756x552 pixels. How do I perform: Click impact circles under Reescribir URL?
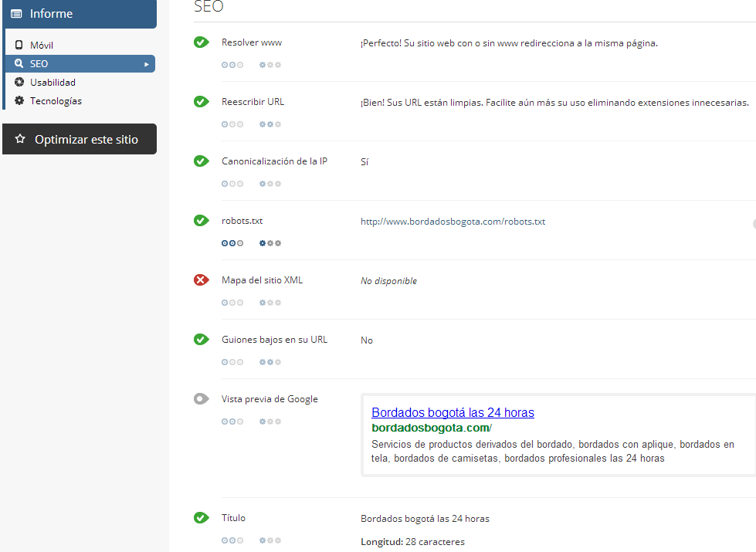pos(232,124)
